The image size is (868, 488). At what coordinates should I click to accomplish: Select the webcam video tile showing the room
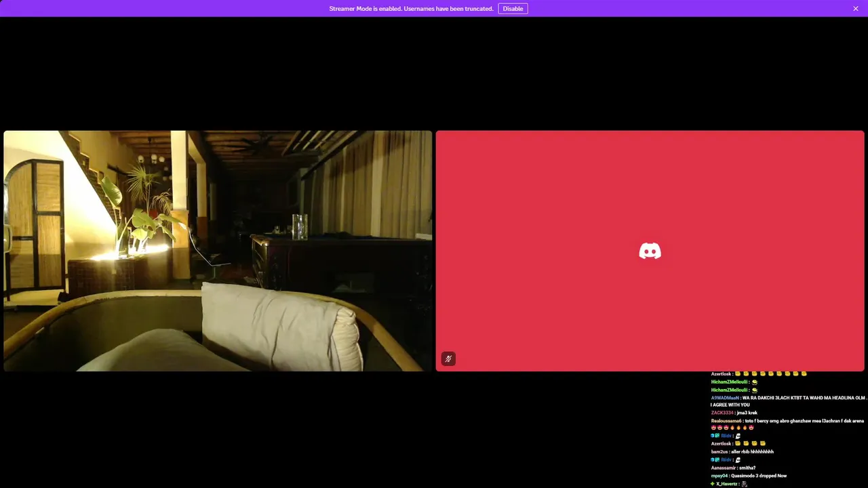(x=218, y=251)
